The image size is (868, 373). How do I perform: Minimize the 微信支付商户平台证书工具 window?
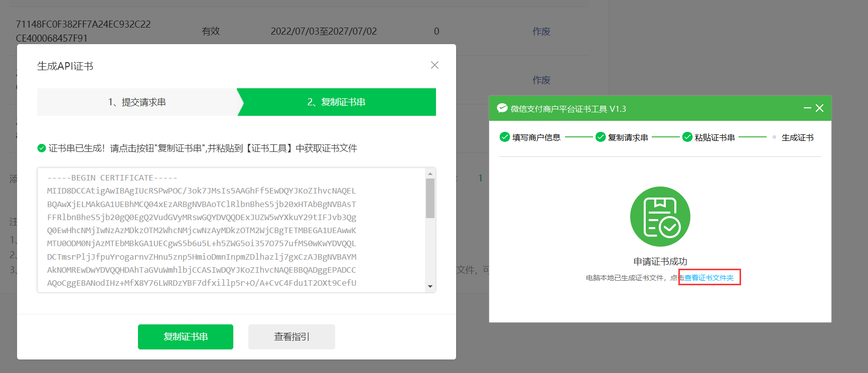[x=807, y=108]
